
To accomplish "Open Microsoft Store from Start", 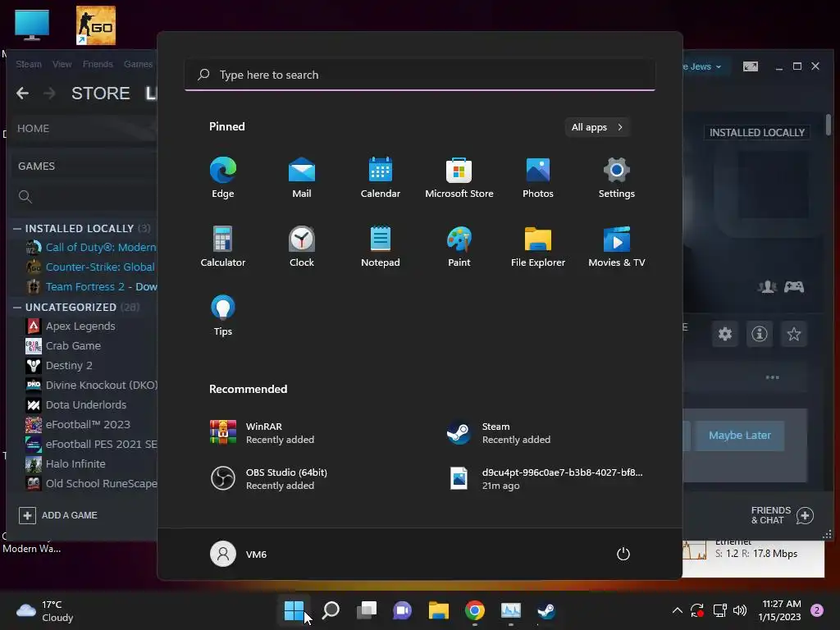I will [x=459, y=178].
